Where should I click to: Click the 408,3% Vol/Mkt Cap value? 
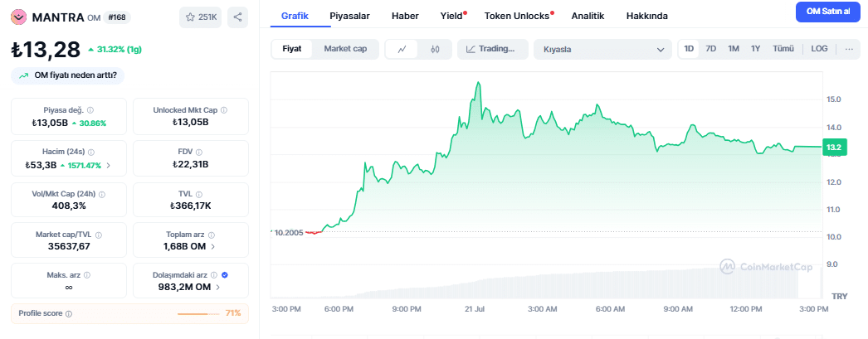click(x=67, y=206)
